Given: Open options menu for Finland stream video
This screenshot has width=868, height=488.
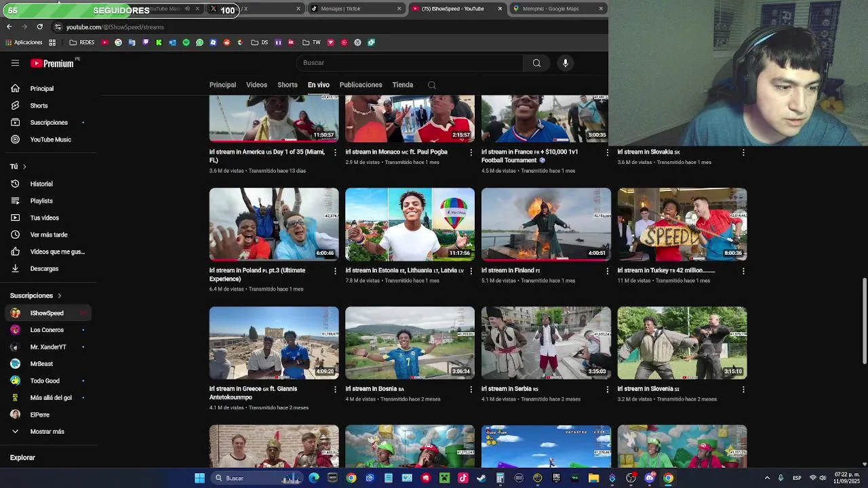Looking at the screenshot, I should click(x=608, y=271).
